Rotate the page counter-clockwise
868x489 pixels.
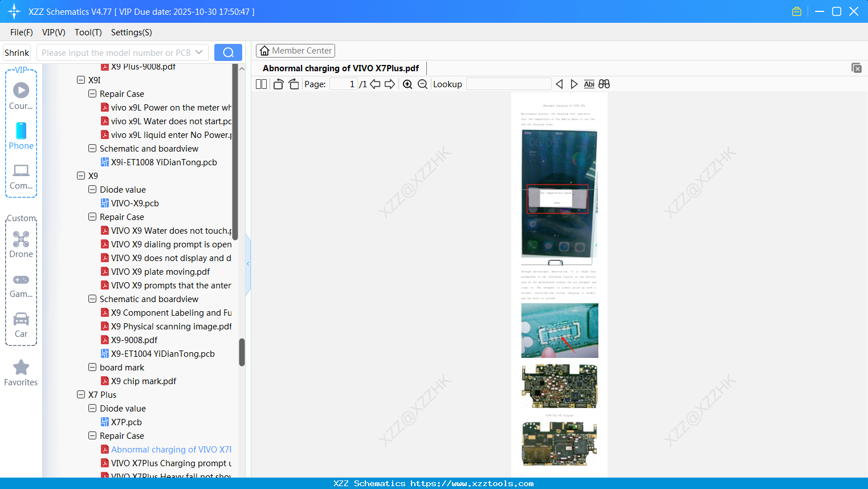pos(278,84)
